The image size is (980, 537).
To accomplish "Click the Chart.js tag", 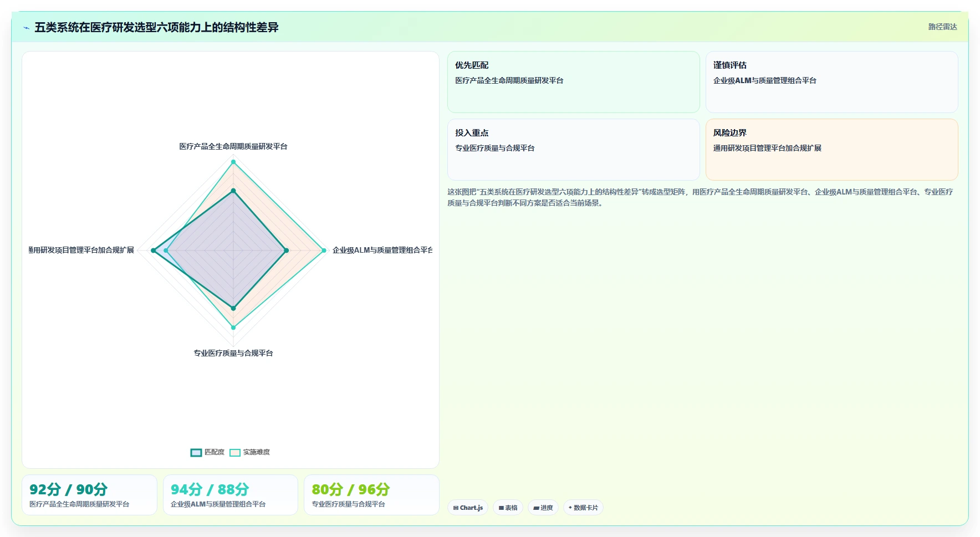I will pyautogui.click(x=468, y=508).
